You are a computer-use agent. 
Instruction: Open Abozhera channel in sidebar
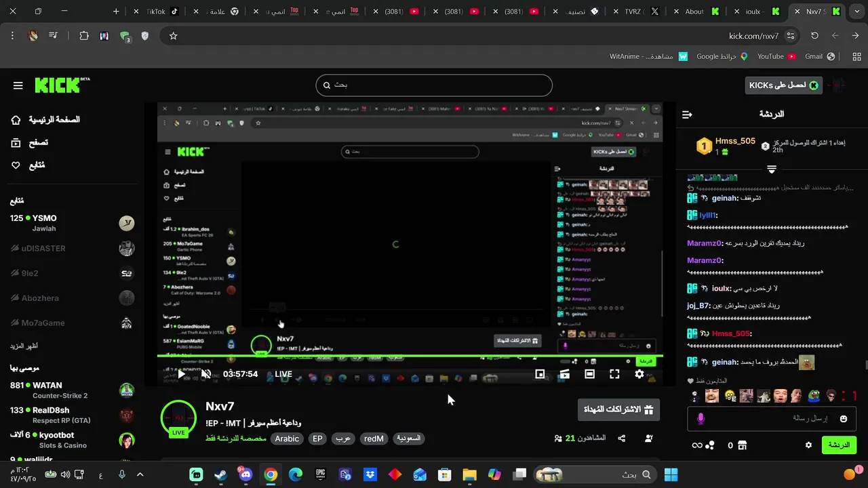click(73, 298)
